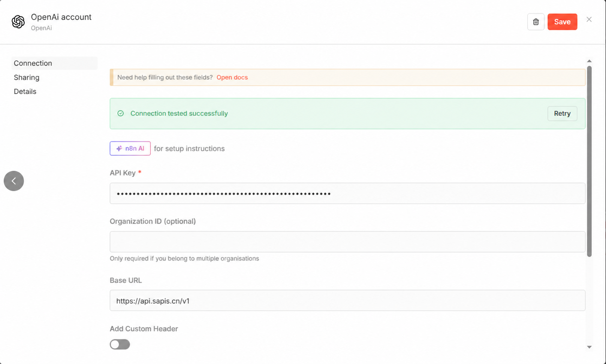Viewport: 606px width, 364px height.
Task: Focus the API Key field
Action: click(347, 193)
